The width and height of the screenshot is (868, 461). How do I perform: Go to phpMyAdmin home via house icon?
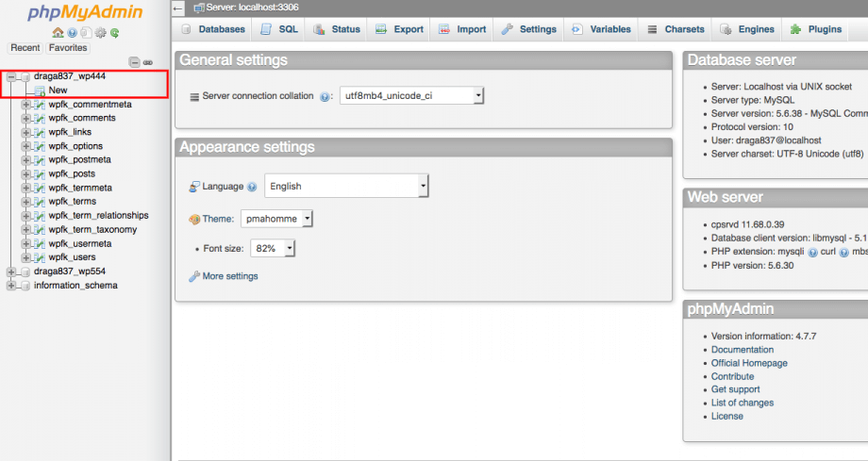(x=58, y=33)
